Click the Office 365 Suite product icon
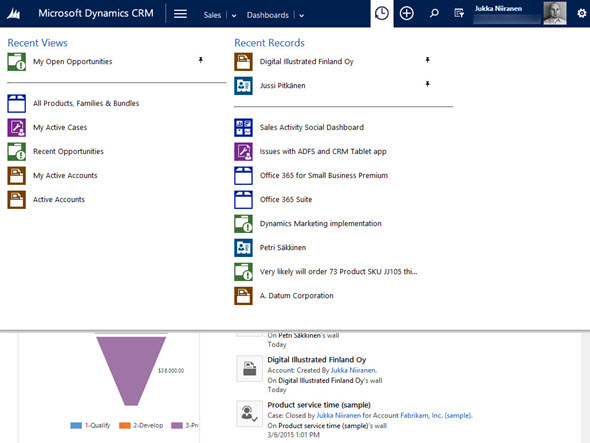This screenshot has width=590, height=443. click(243, 200)
